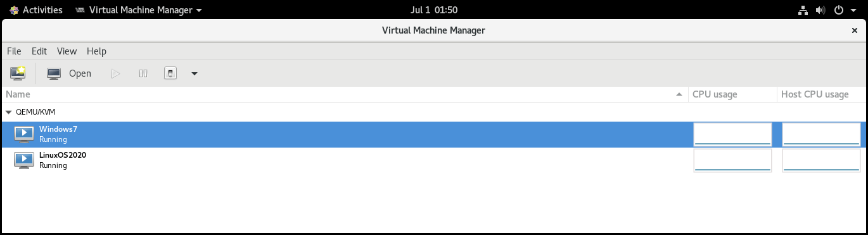Select the LinuxOS2020 VM monitor icon
Viewport: 868px width, 235px height.
click(x=24, y=160)
